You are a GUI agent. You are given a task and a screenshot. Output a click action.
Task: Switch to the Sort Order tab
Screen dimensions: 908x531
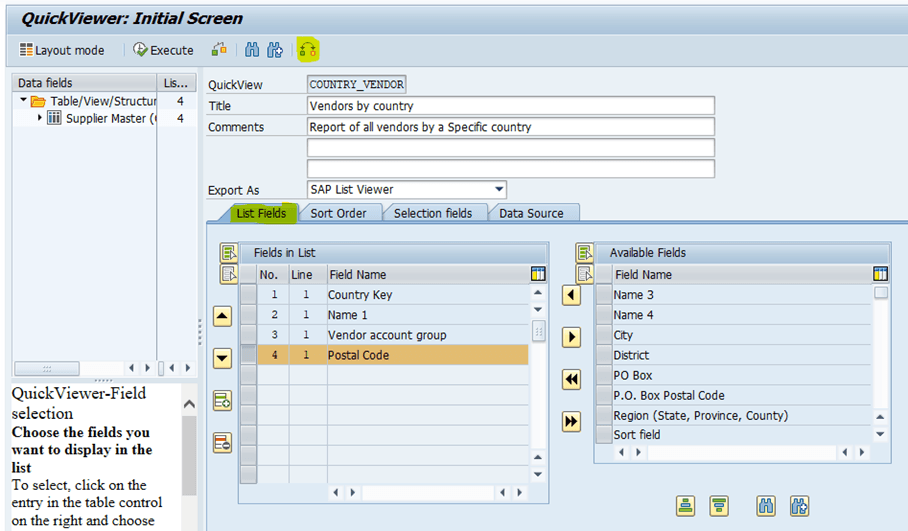coord(338,213)
